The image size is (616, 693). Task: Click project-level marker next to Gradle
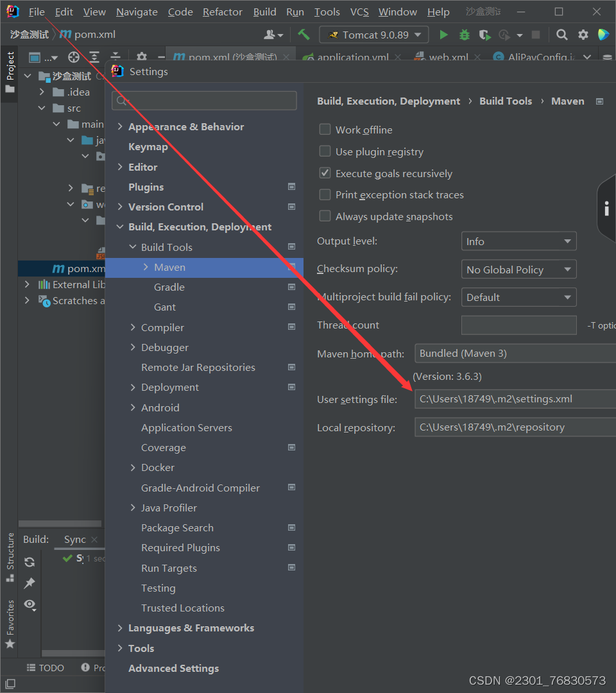click(x=292, y=287)
